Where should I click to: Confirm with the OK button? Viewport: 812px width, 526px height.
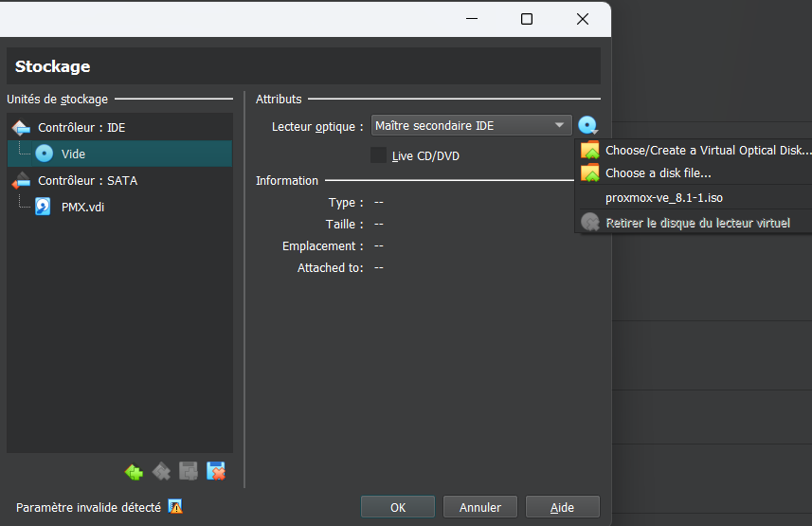click(398, 507)
